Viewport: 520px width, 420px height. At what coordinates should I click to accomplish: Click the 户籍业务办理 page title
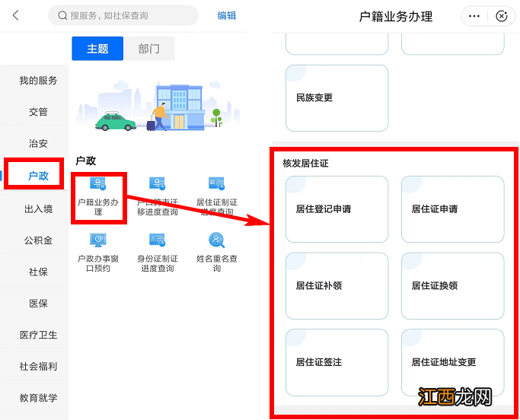pos(396,16)
